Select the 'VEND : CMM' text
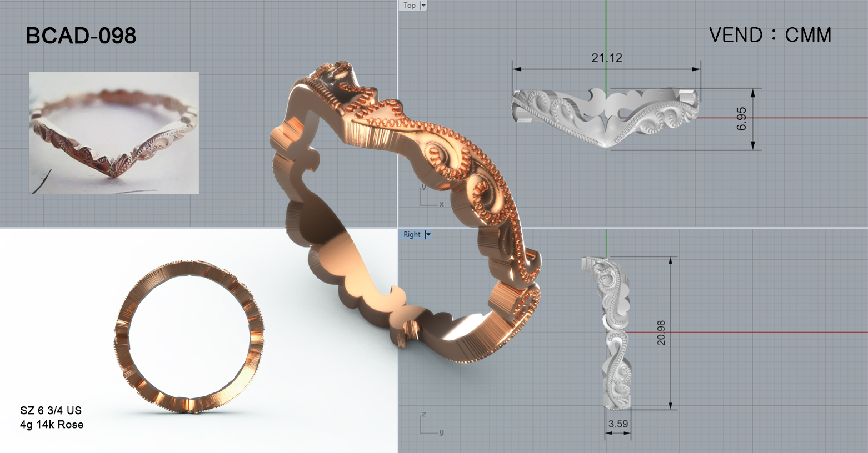 coord(770,35)
